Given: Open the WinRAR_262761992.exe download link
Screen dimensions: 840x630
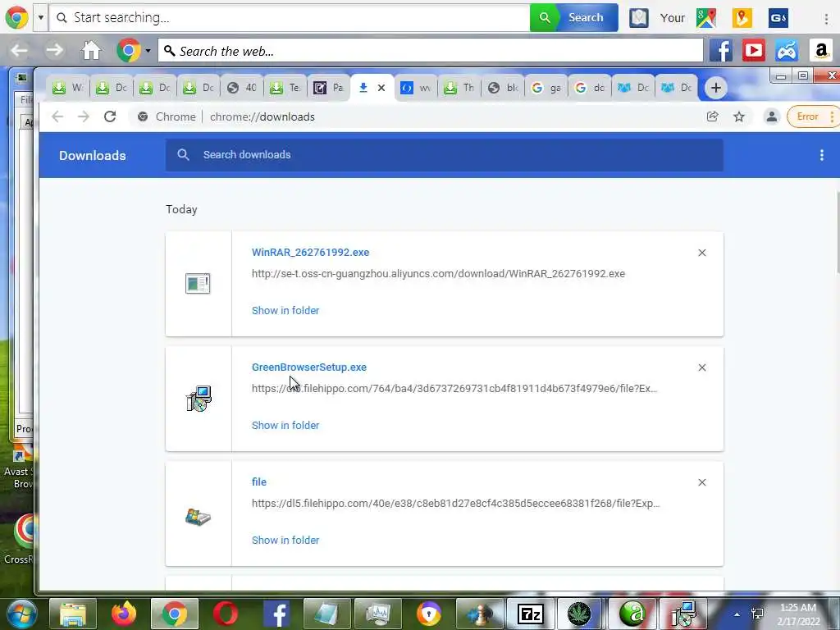Looking at the screenshot, I should tap(310, 253).
